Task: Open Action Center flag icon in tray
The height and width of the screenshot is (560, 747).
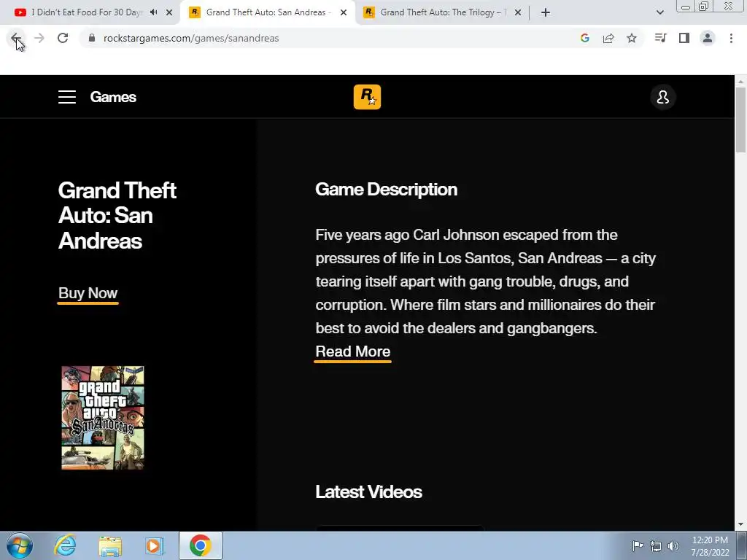Action: click(x=638, y=545)
